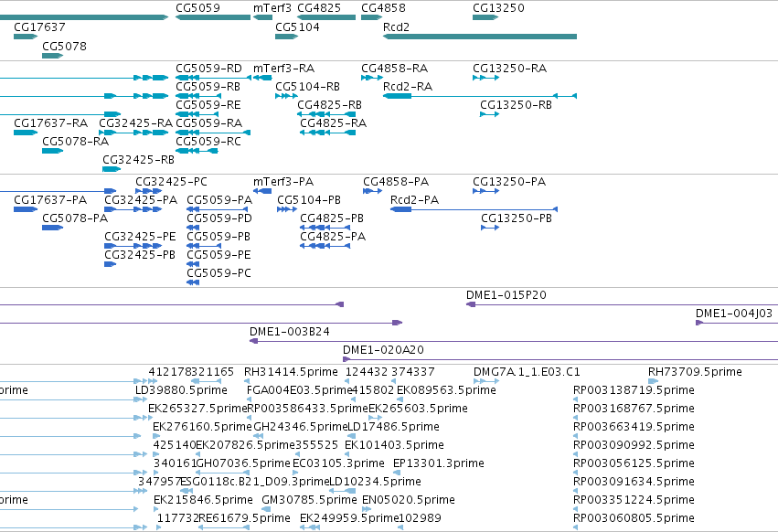Click the RP003351224.5prime EST label
The width and height of the screenshot is (778, 532).
(634, 500)
